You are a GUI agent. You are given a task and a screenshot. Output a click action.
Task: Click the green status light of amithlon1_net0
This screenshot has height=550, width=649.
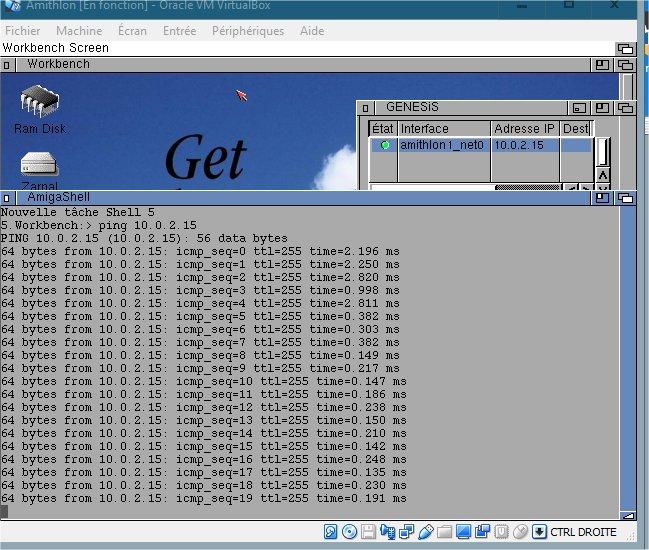pyautogui.click(x=385, y=145)
